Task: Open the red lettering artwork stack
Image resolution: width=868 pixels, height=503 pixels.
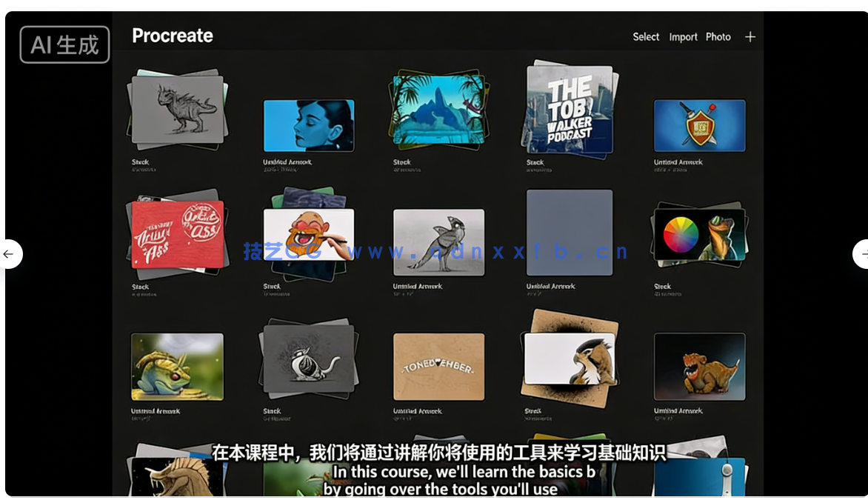Action: coord(177,234)
